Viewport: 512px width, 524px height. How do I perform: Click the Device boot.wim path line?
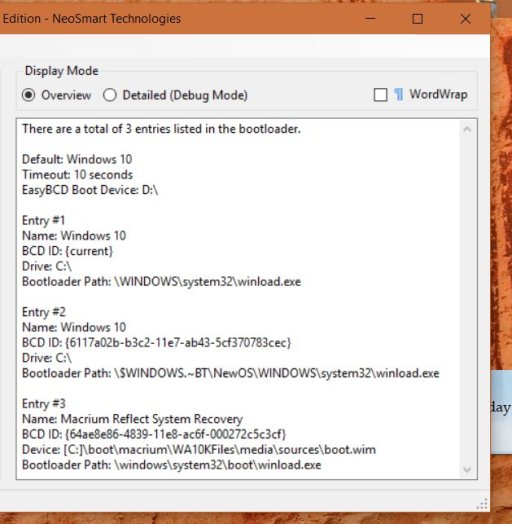tap(199, 449)
